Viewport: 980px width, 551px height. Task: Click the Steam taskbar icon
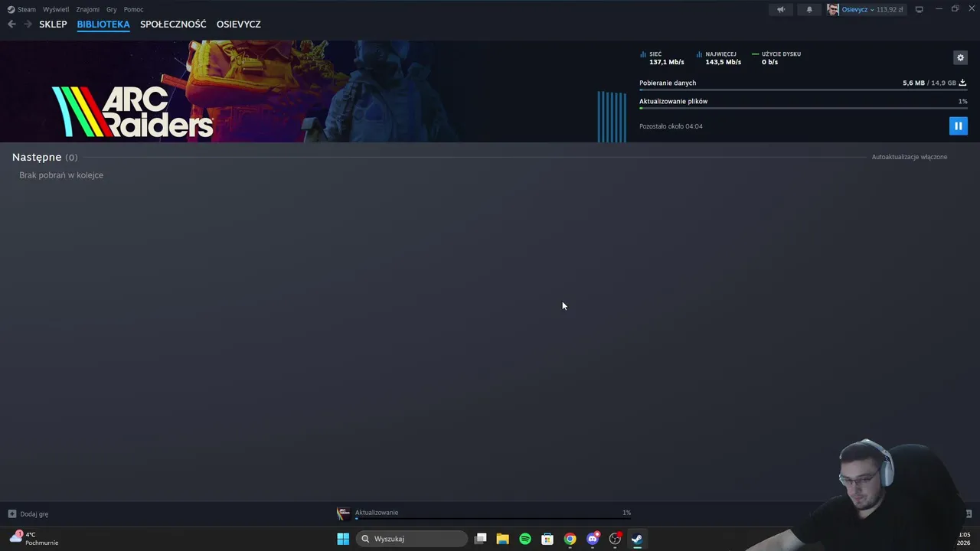click(x=637, y=539)
